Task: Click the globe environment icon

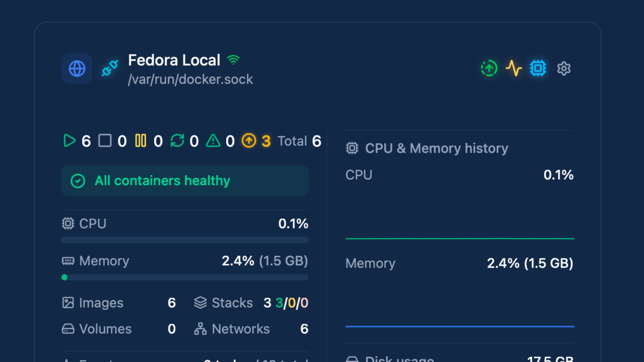Action: pyautogui.click(x=77, y=69)
